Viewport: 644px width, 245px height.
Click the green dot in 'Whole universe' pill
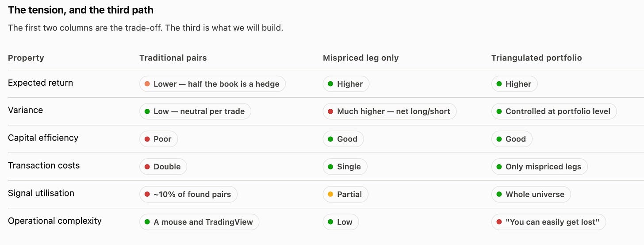point(499,194)
